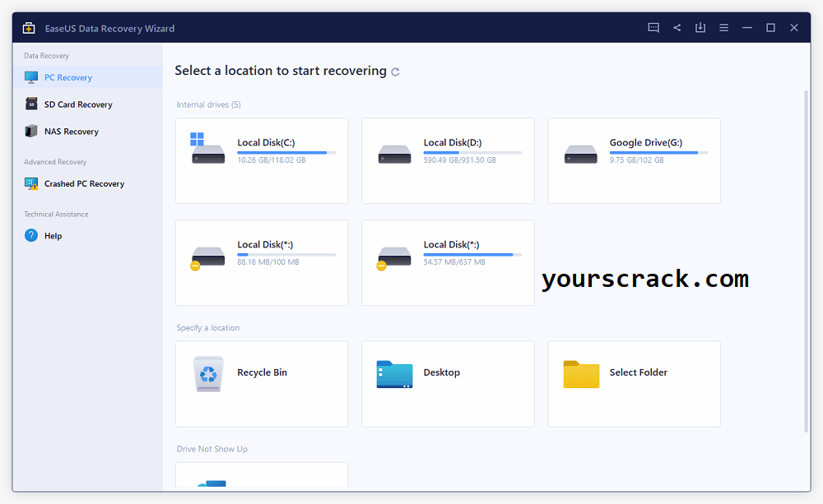Select the Local Disk(C:) label
Screen dimensions: 823x504
(x=266, y=143)
